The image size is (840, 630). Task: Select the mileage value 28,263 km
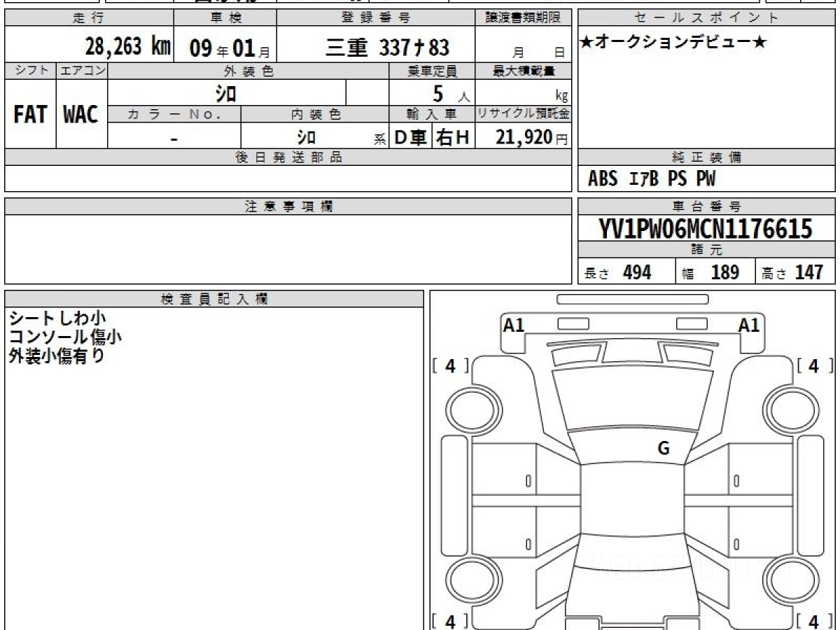127,47
